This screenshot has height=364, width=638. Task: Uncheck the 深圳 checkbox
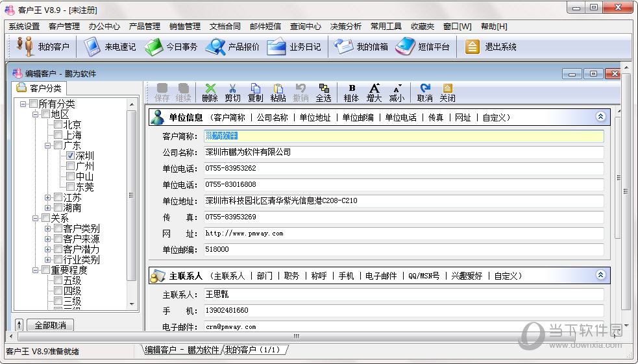click(70, 156)
